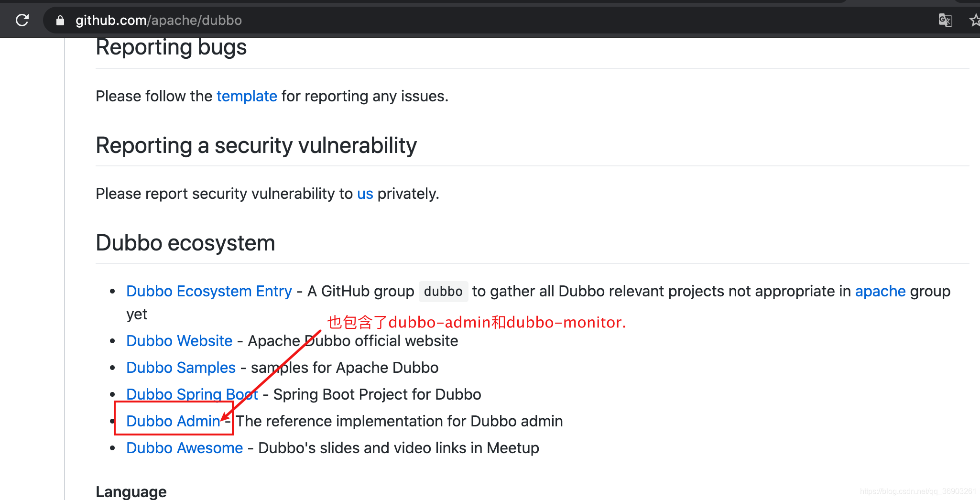The width and height of the screenshot is (980, 500).
Task: Open the Dubbo Awesome link
Action: pyautogui.click(x=185, y=448)
